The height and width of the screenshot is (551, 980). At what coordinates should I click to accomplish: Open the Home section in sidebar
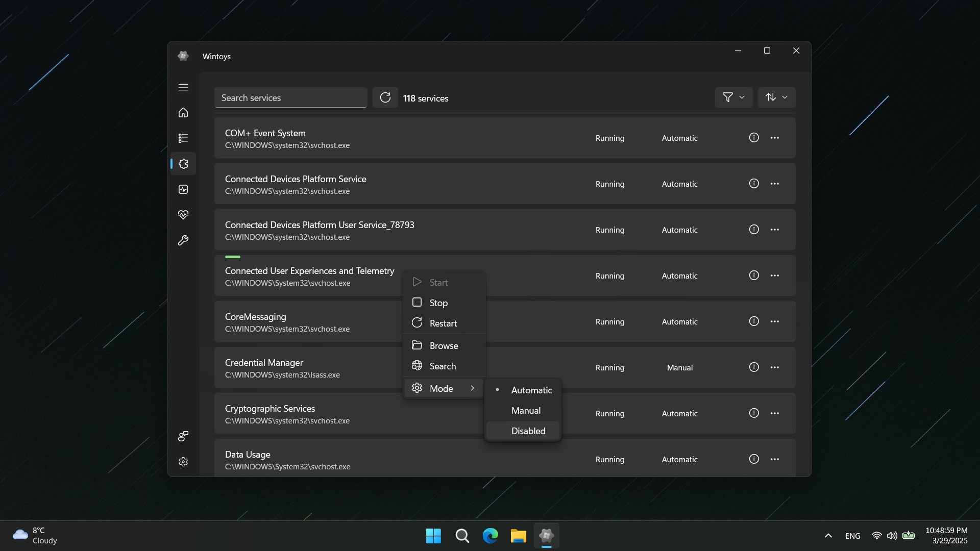[x=183, y=113]
